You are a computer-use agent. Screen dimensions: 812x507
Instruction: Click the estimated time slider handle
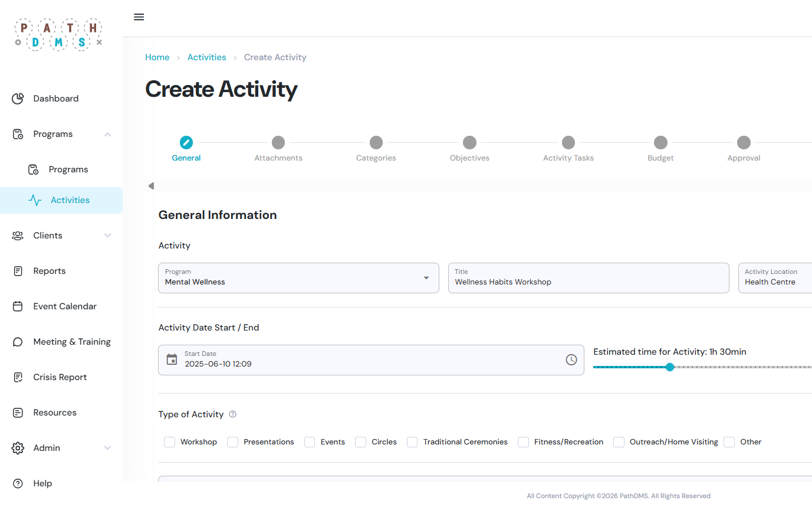(670, 367)
